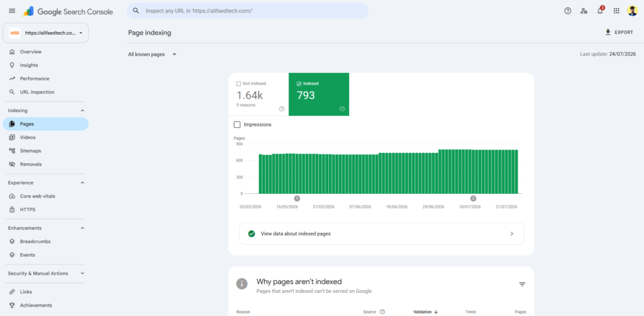This screenshot has width=644, height=316.
Task: Click the Breadcrumbs layers icon
Action: coord(12,242)
